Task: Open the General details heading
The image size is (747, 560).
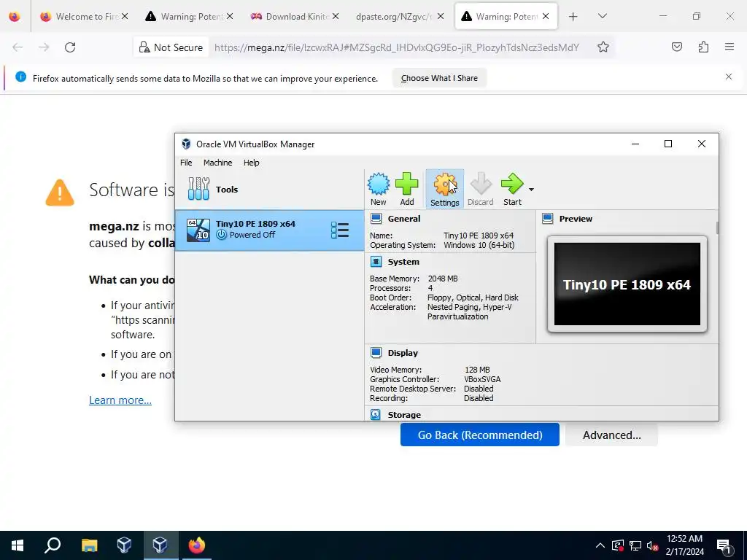Action: pyautogui.click(x=404, y=219)
